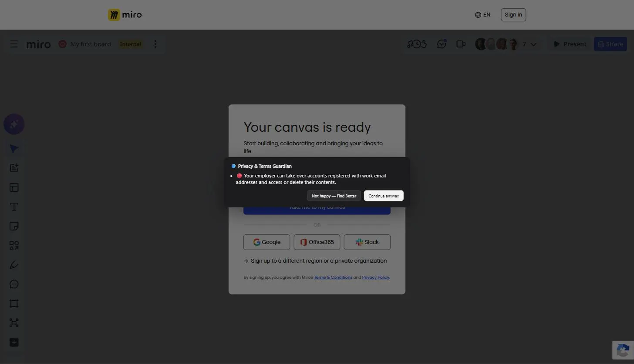Viewport: 634px width, 364px height.
Task: Select the My first board title
Action: [91, 44]
